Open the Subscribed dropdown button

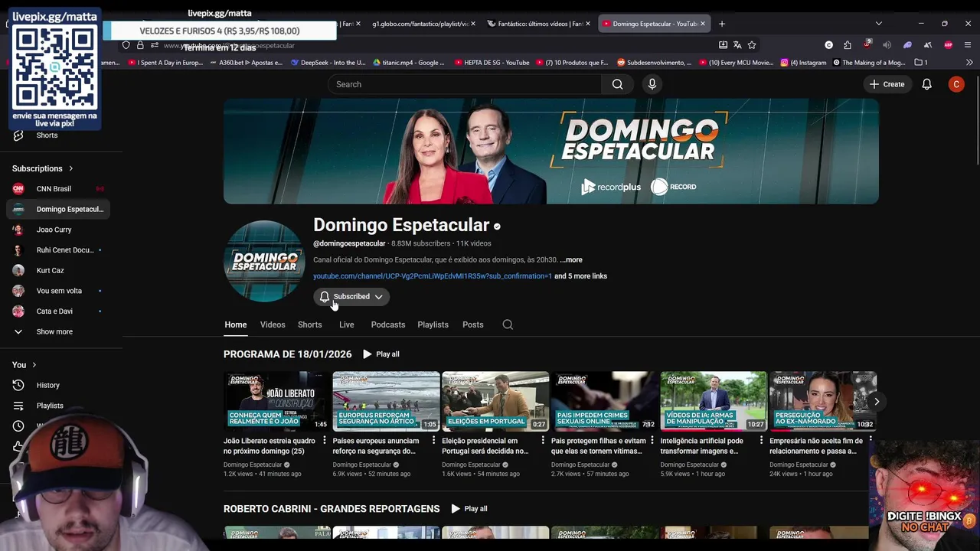(351, 297)
